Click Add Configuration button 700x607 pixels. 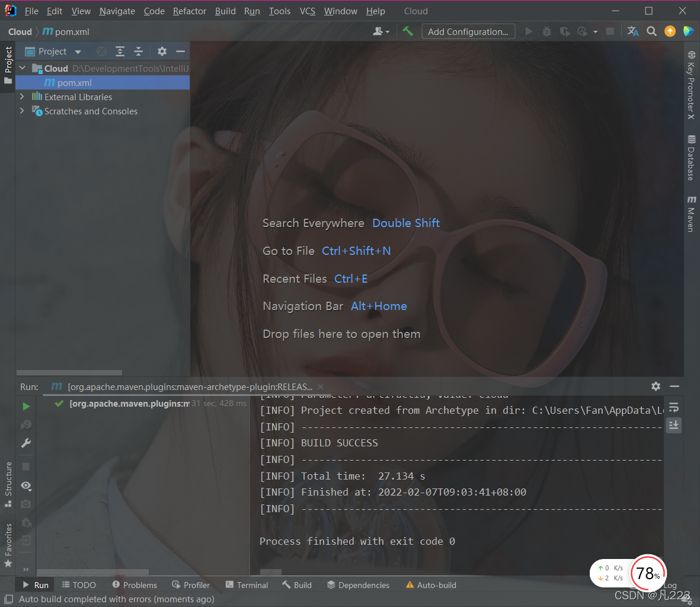click(468, 31)
